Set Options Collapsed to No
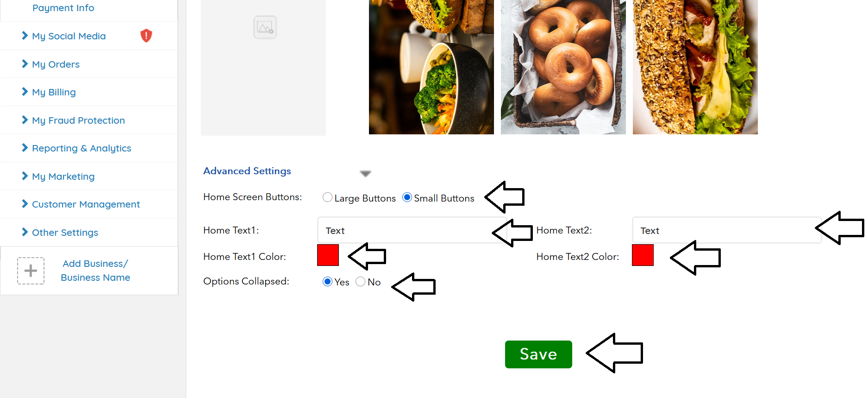This screenshot has height=398, width=868. point(360,282)
